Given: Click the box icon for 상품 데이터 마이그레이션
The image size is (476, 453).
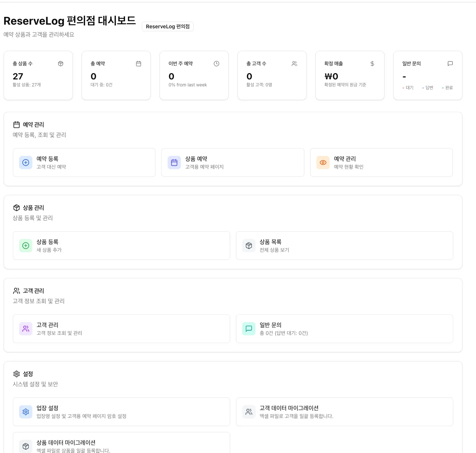Looking at the screenshot, I should click(26, 446).
